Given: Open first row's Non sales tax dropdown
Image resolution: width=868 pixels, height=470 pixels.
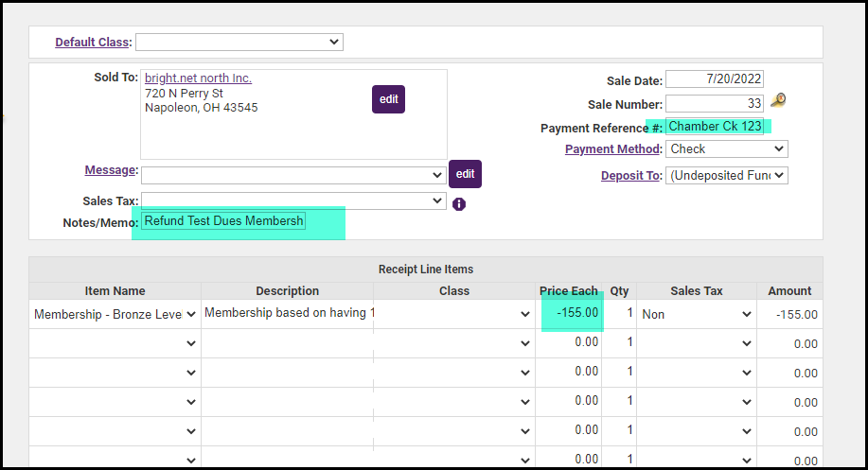Looking at the screenshot, I should [696, 314].
